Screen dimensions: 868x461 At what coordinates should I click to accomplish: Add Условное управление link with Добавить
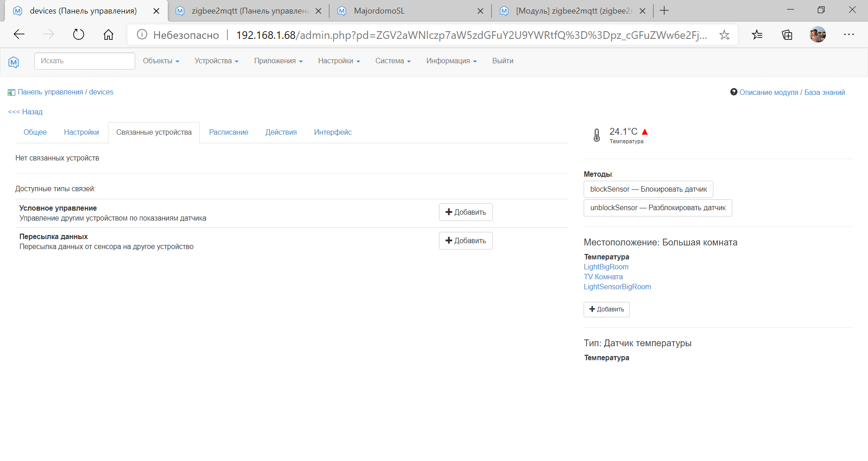pyautogui.click(x=466, y=212)
